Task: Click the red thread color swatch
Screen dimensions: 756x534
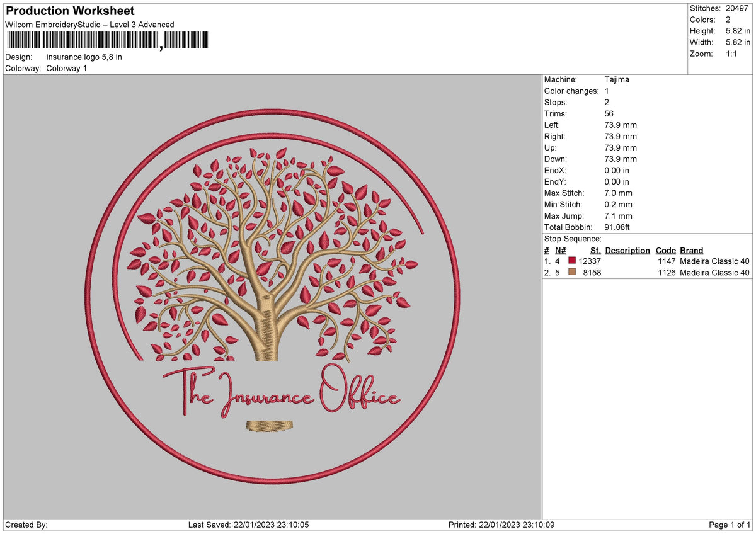Action: click(x=572, y=261)
